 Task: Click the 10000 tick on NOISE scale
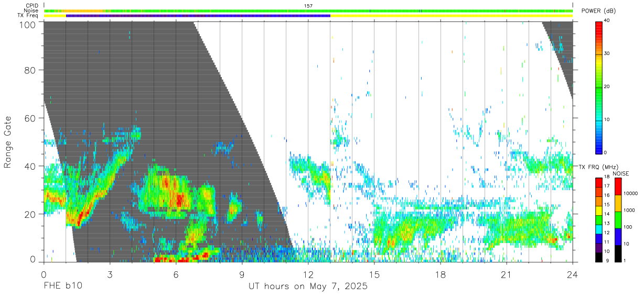[x=631, y=194]
